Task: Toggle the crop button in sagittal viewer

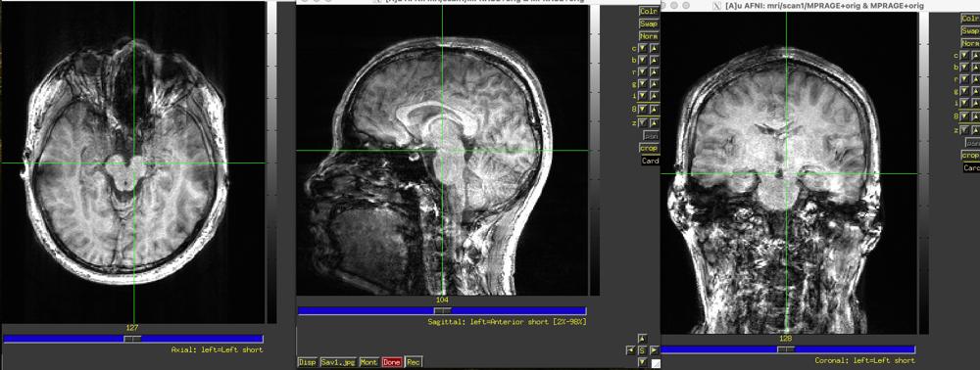Action: click(x=650, y=149)
